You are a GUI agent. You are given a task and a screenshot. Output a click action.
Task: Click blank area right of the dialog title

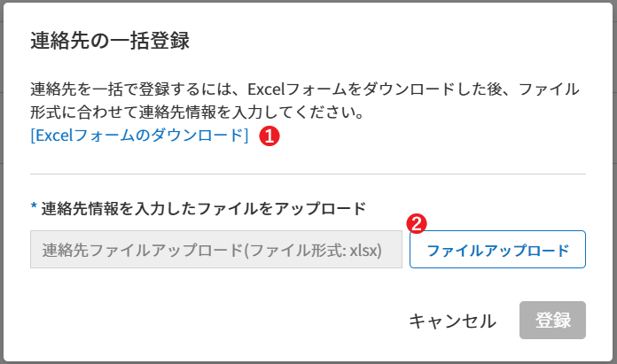click(x=399, y=41)
